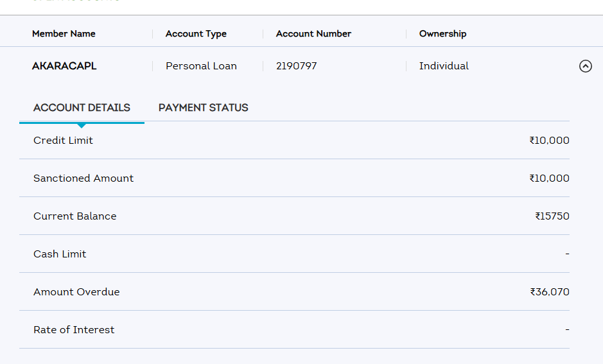Click the Rate of Interest label
The height and width of the screenshot is (364, 603).
(x=74, y=329)
